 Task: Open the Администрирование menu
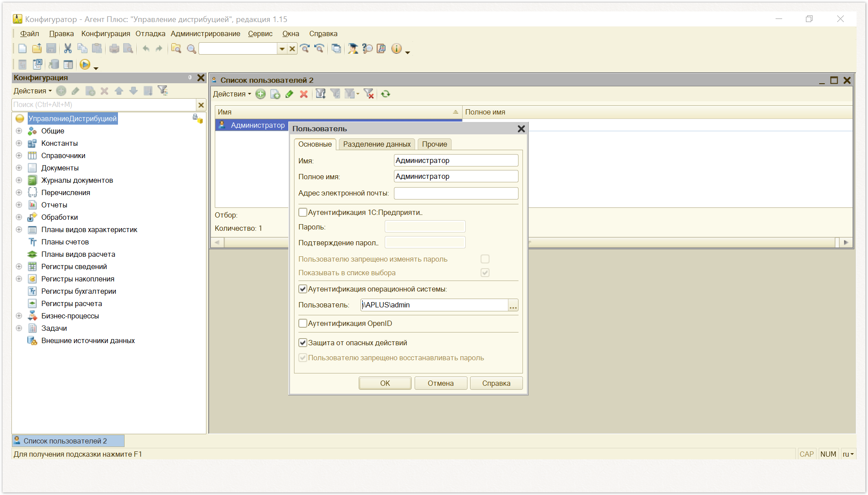pyautogui.click(x=206, y=34)
